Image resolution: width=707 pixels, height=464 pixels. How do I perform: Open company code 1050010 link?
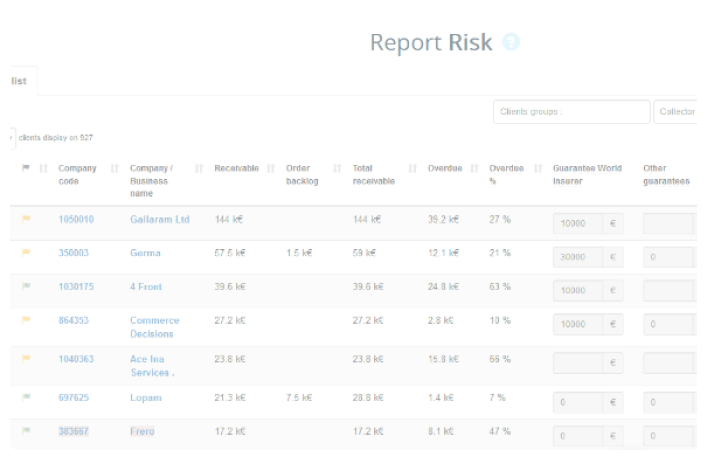(x=76, y=219)
